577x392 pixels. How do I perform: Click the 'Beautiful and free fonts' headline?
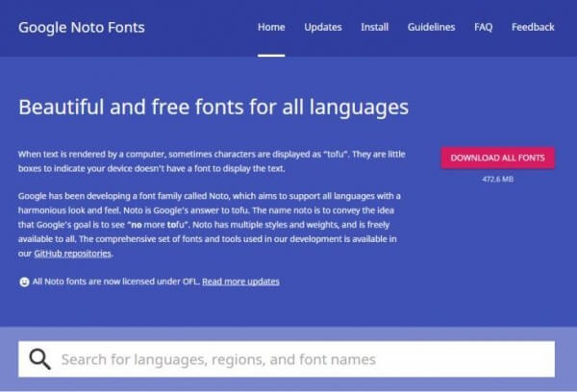coord(213,107)
